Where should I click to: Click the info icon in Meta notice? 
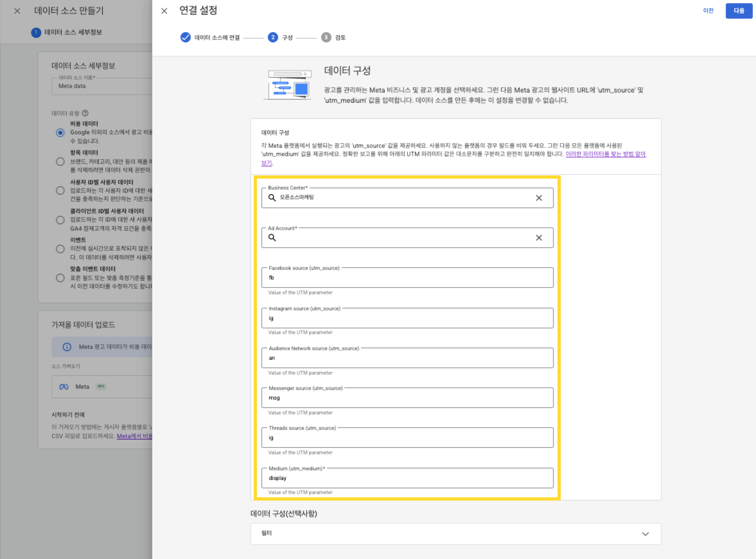pos(67,347)
